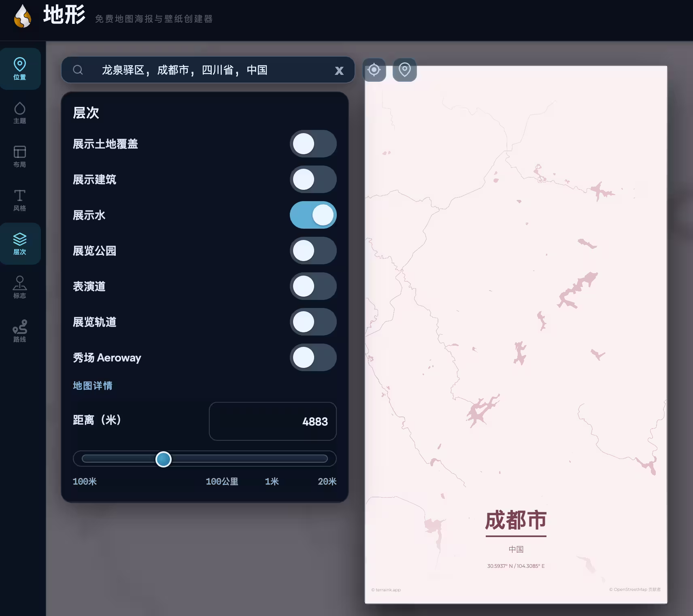Click the 100米 slider label
This screenshot has width=693, height=616.
85,481
